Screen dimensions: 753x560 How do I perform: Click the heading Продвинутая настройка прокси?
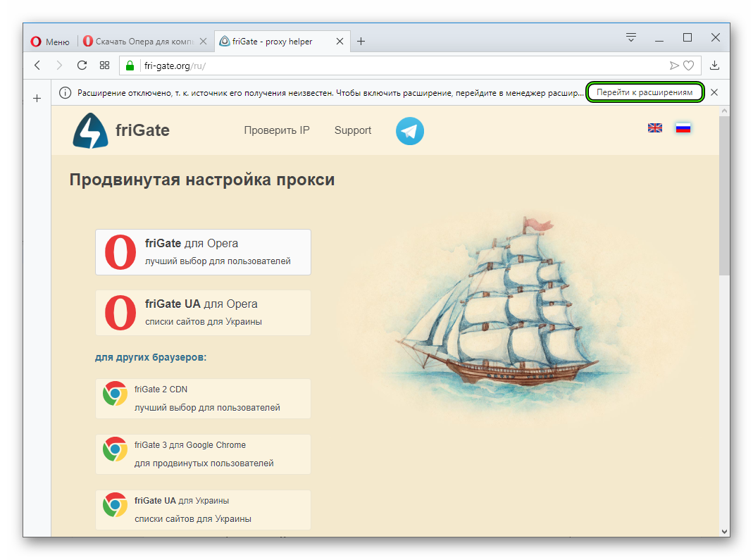pos(202,180)
